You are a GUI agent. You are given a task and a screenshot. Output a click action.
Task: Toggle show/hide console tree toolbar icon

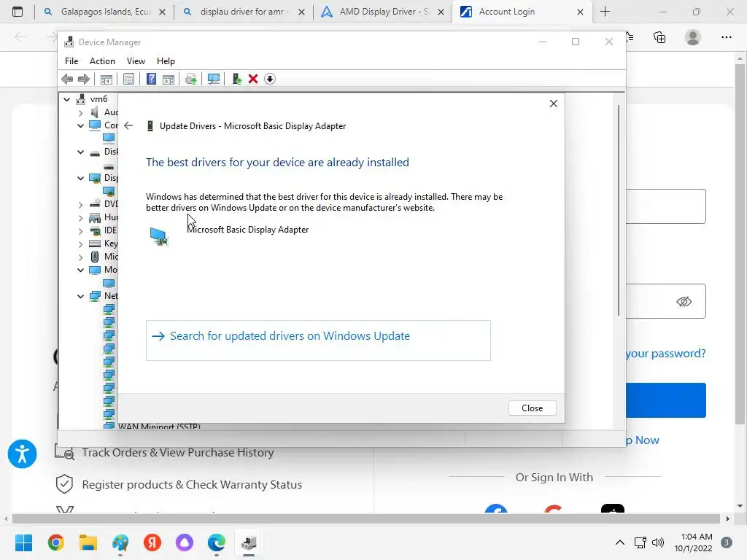(107, 79)
